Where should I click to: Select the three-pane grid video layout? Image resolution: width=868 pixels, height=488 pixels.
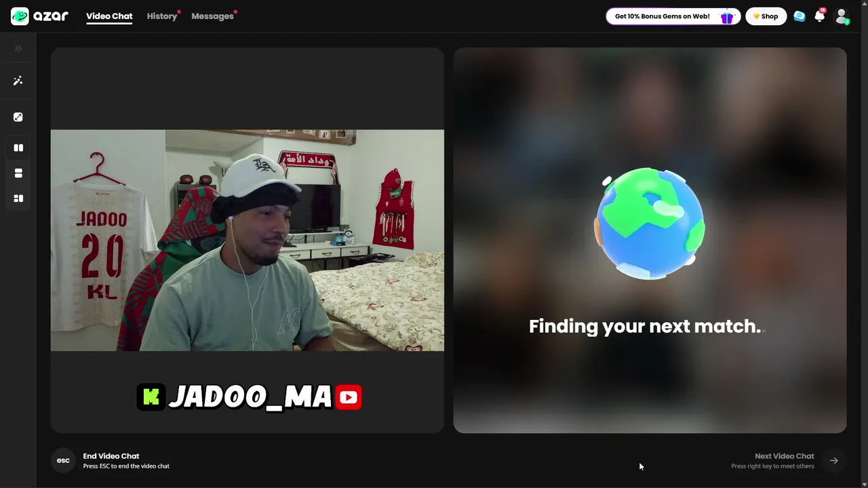[18, 199]
